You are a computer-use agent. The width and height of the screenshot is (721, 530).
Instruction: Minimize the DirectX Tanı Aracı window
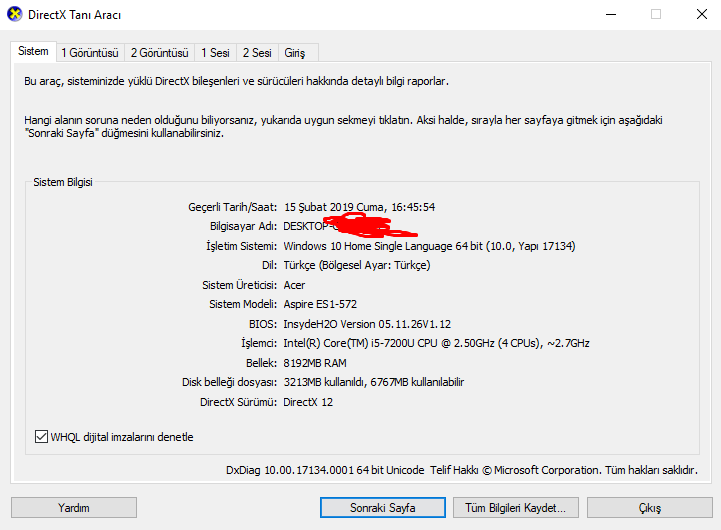(x=611, y=15)
